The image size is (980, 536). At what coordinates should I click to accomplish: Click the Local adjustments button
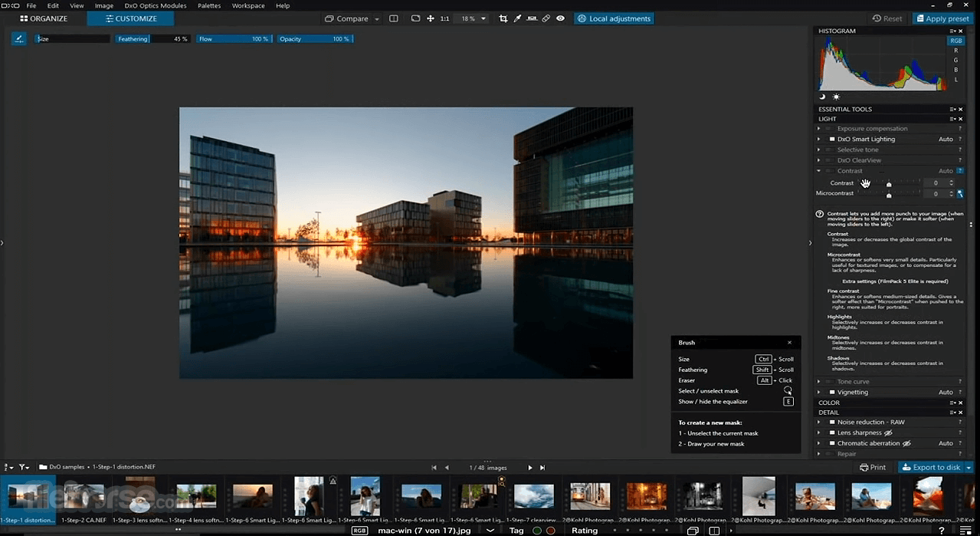click(614, 18)
